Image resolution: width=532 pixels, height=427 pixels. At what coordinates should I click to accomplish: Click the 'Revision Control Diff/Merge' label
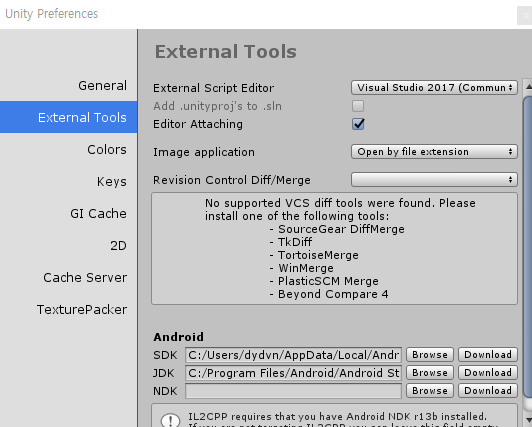point(232,180)
